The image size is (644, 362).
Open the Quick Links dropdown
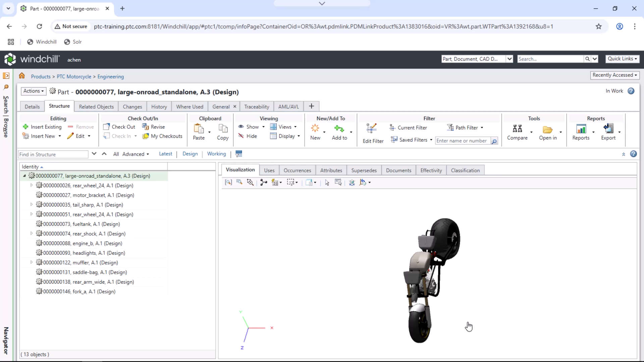(x=622, y=59)
